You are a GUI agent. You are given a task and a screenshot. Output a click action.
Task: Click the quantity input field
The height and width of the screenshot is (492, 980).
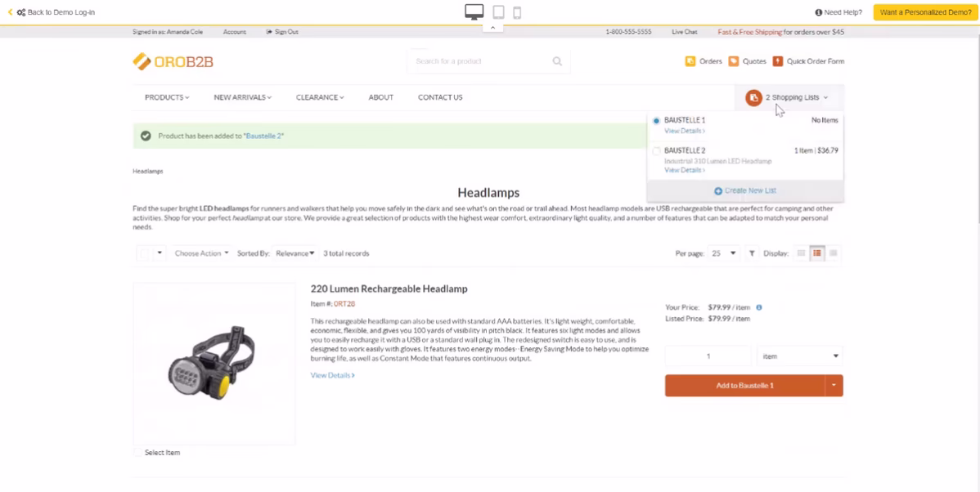[x=708, y=356]
